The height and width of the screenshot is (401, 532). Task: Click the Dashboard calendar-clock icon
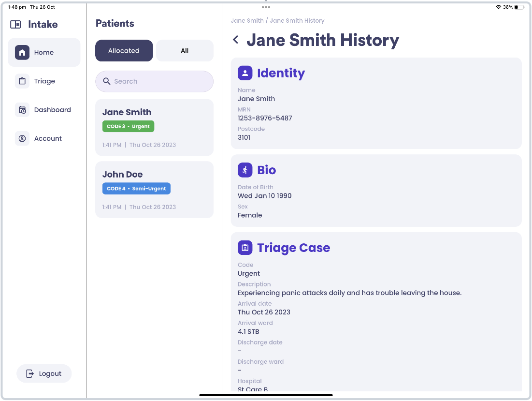22,110
